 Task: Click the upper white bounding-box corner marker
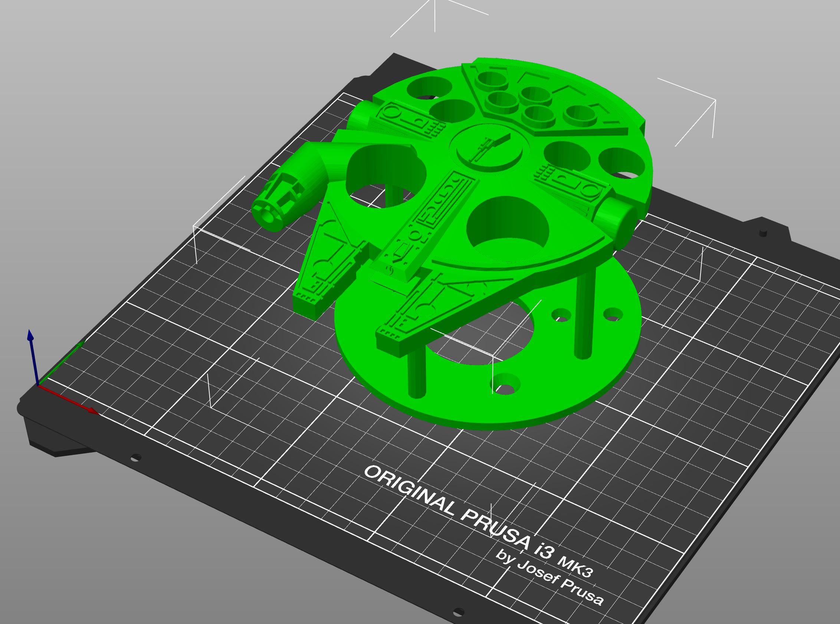434,9
